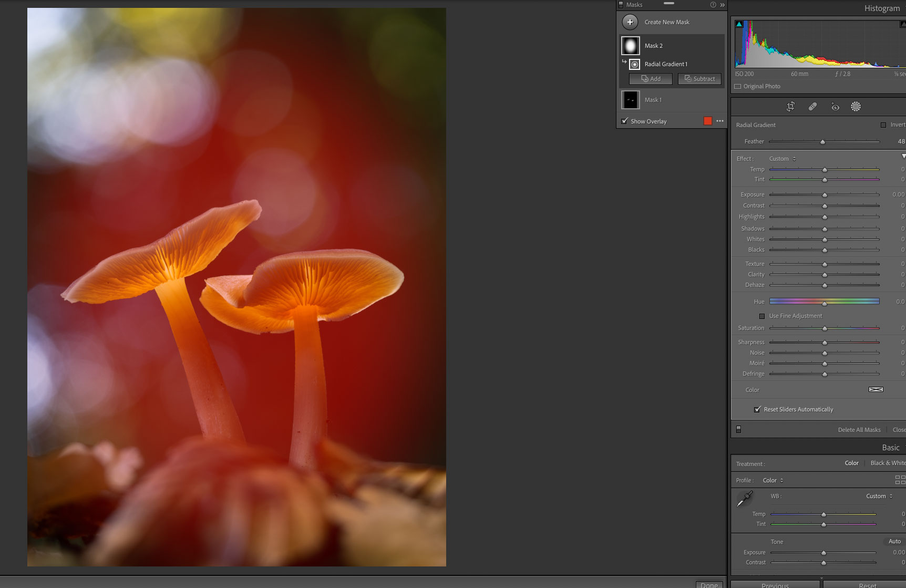
Task: Open the Effect Custom dropdown
Action: pyautogui.click(x=781, y=158)
